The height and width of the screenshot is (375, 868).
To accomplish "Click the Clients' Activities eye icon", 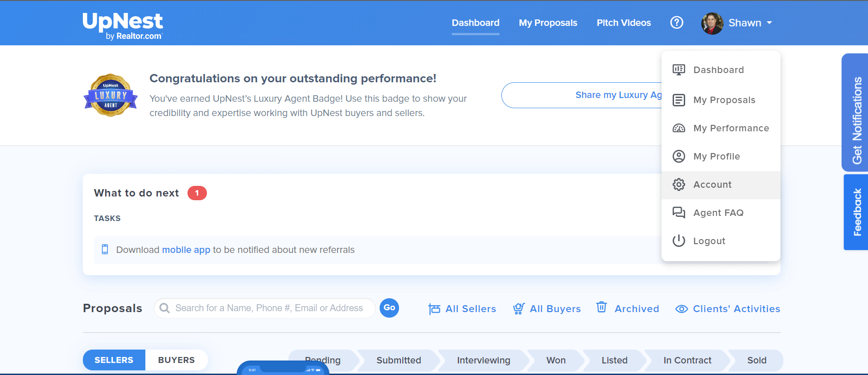I will point(681,309).
